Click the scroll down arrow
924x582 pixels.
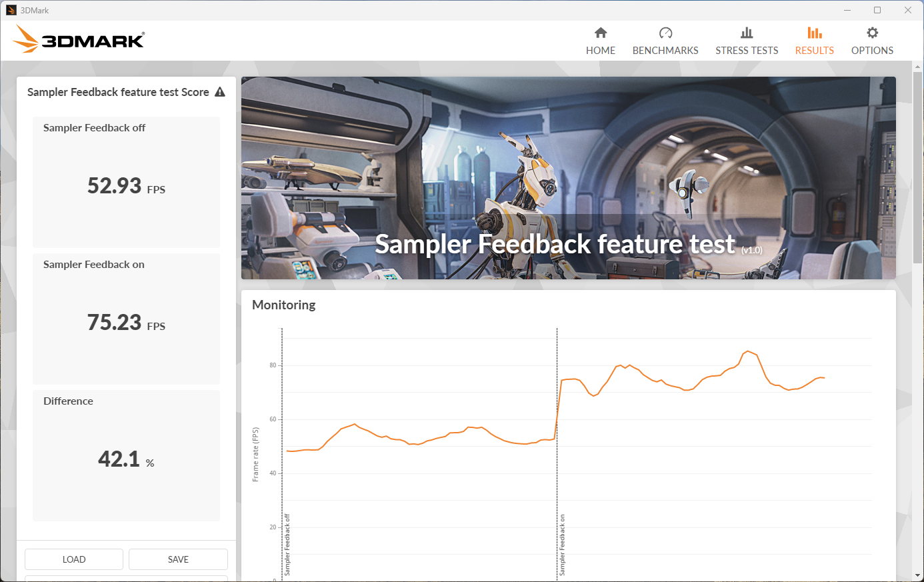click(x=917, y=575)
